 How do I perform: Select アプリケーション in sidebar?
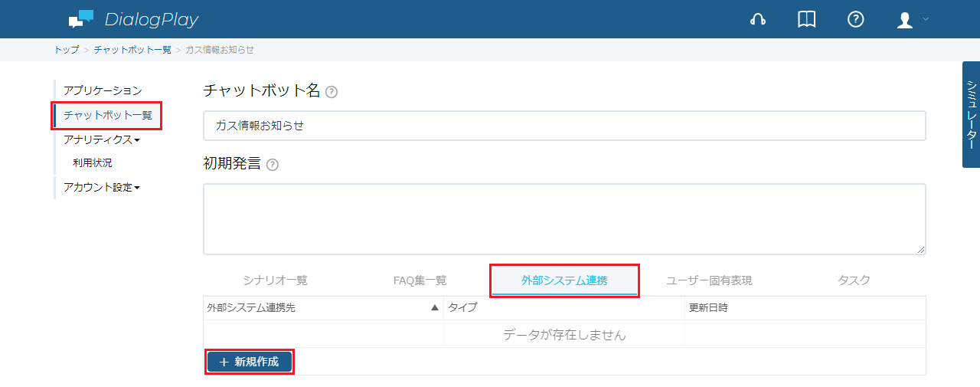(x=103, y=90)
